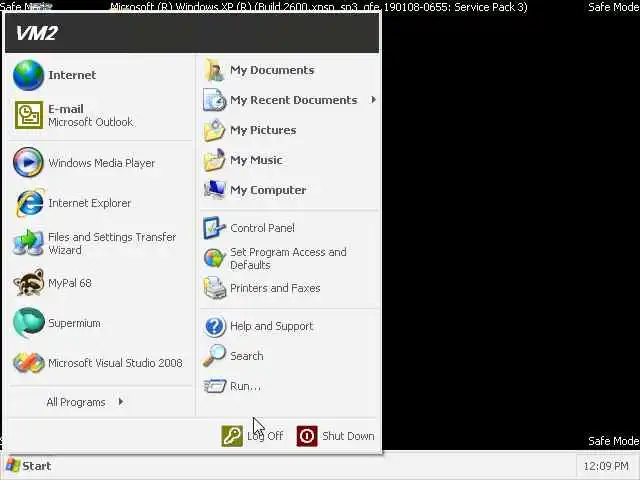
Task: Click the My Computer icon
Action: (x=215, y=190)
